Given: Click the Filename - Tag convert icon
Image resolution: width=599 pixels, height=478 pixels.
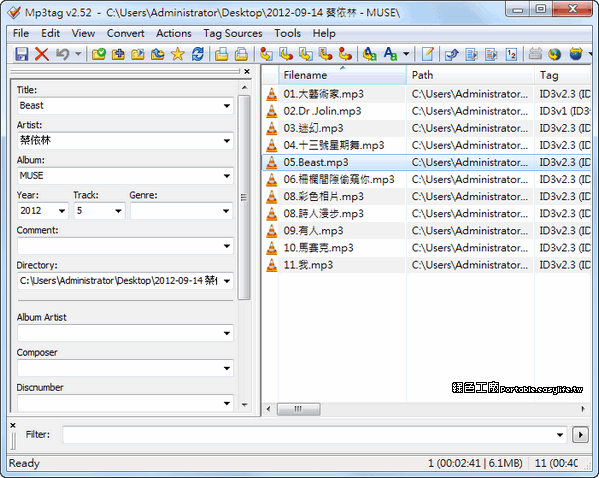Looking at the screenshot, I should (286, 54).
